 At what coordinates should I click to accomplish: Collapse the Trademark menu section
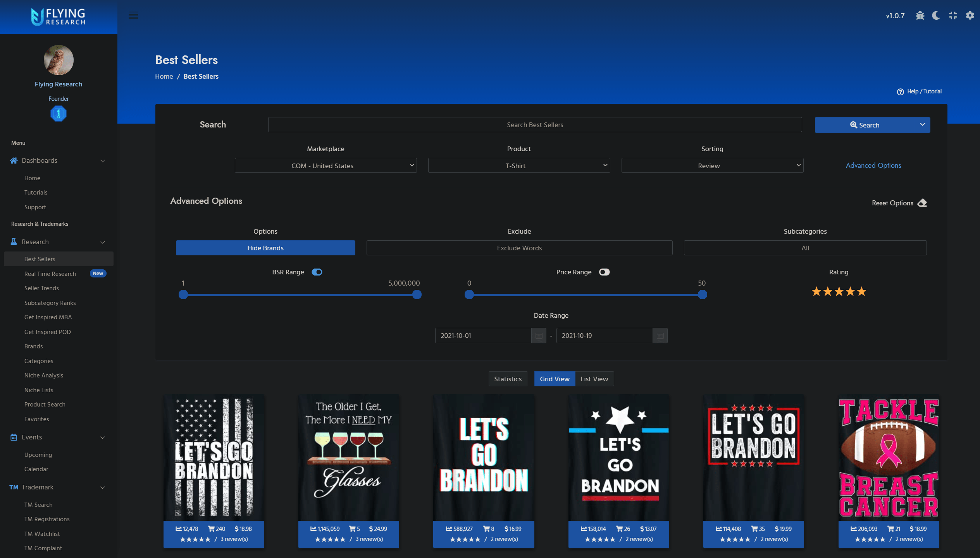click(103, 487)
